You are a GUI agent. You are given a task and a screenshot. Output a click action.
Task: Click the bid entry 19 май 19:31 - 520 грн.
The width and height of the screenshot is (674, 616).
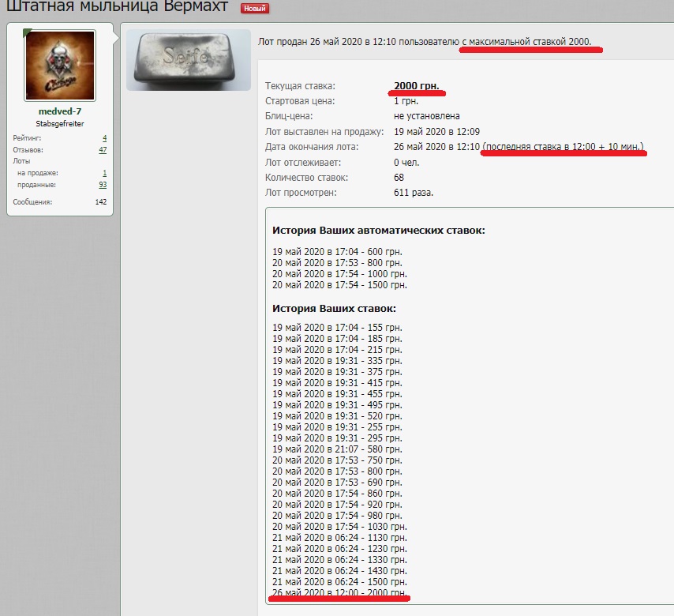(338, 416)
